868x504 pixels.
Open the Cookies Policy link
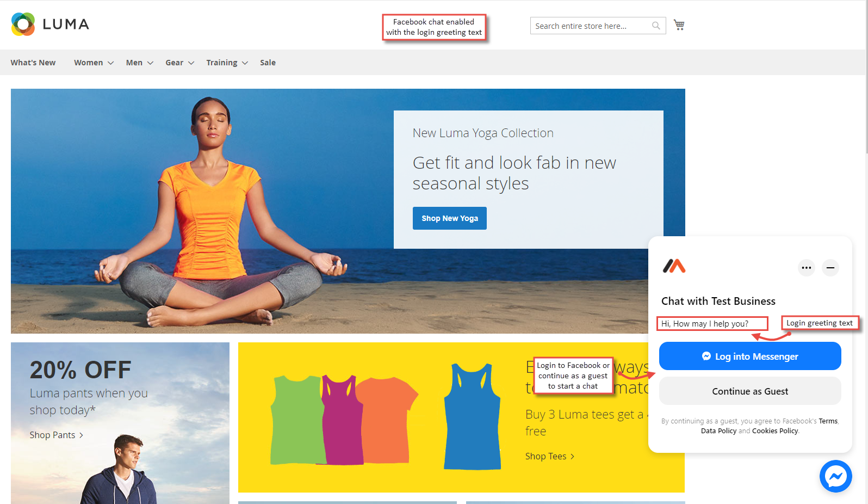tap(775, 431)
